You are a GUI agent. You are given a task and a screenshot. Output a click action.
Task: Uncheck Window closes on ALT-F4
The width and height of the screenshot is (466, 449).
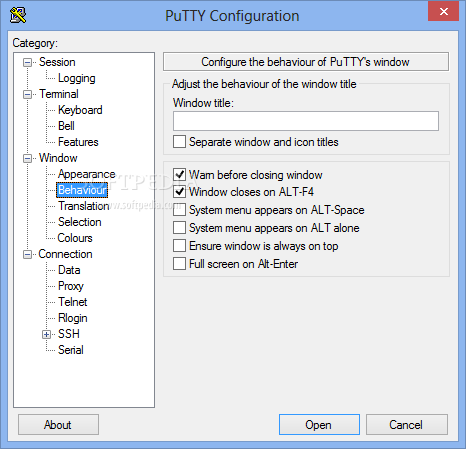pyautogui.click(x=179, y=192)
